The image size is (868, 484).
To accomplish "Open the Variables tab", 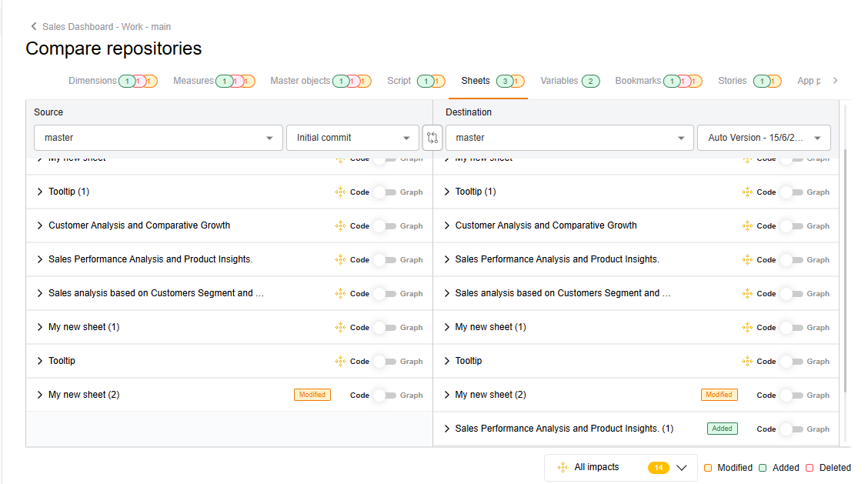I will pyautogui.click(x=559, y=81).
